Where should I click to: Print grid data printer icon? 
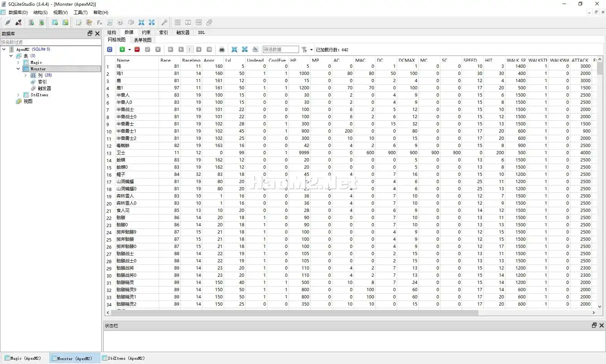[222, 49]
